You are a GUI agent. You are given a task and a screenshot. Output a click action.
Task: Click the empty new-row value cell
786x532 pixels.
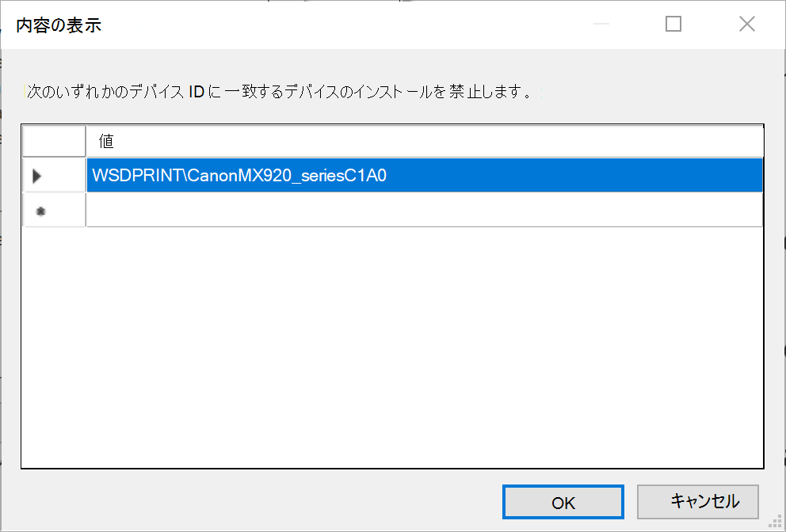point(425,210)
